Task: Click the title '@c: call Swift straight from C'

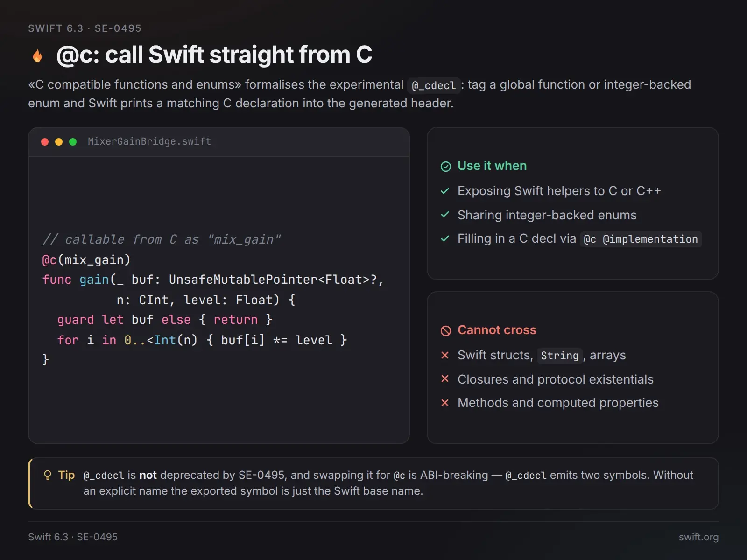Action: (214, 55)
